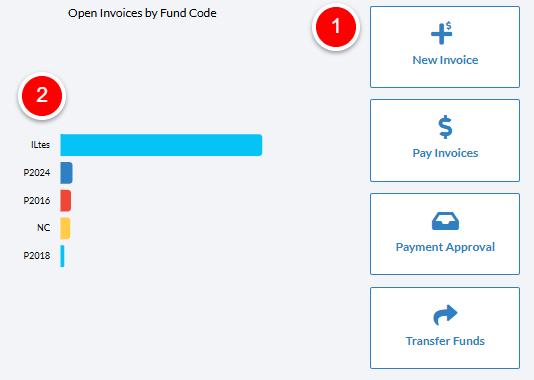Click the plus-dollar New Invoice icon
This screenshot has width=534, height=380.
tap(441, 33)
